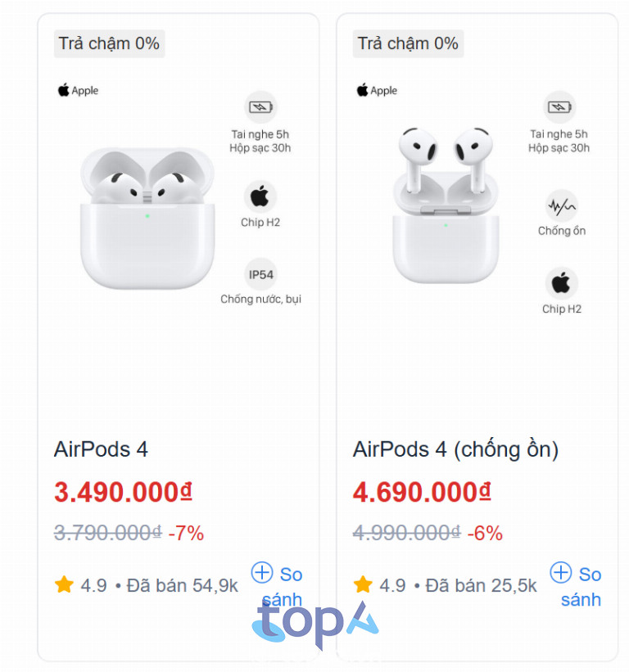Viewport: 629px width, 672px height.
Task: Click the IP54 water resistance icon
Action: pyautogui.click(x=260, y=274)
